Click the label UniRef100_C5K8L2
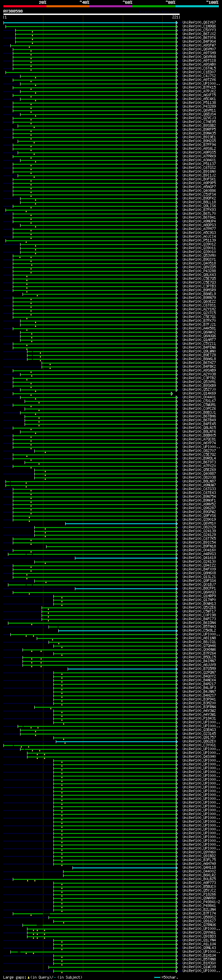 pos(199,631)
